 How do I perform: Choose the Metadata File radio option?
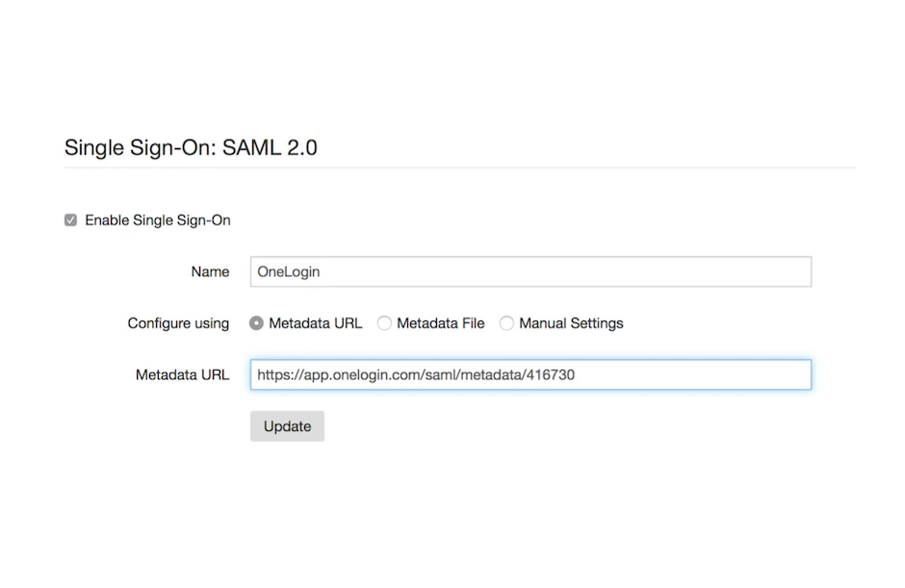pos(384,323)
